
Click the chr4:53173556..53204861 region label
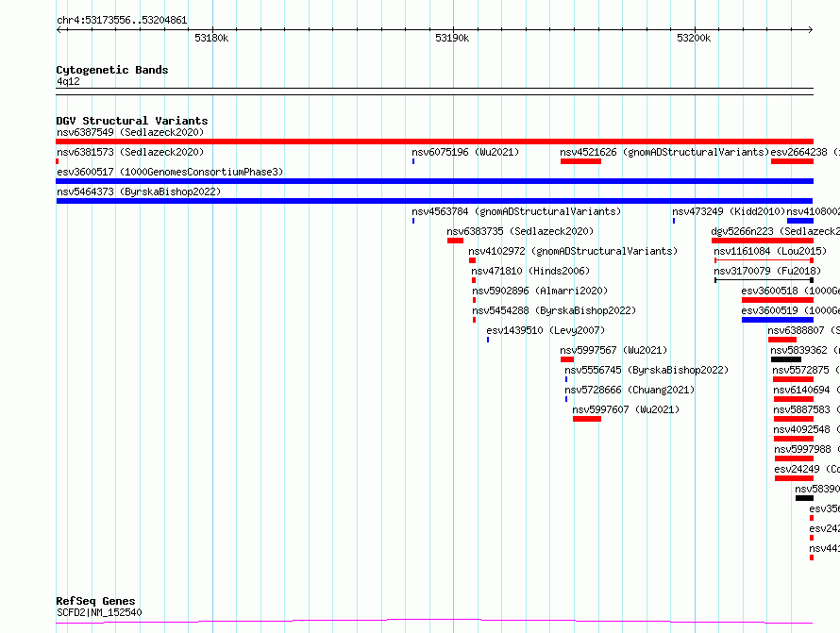pyautogui.click(x=122, y=21)
